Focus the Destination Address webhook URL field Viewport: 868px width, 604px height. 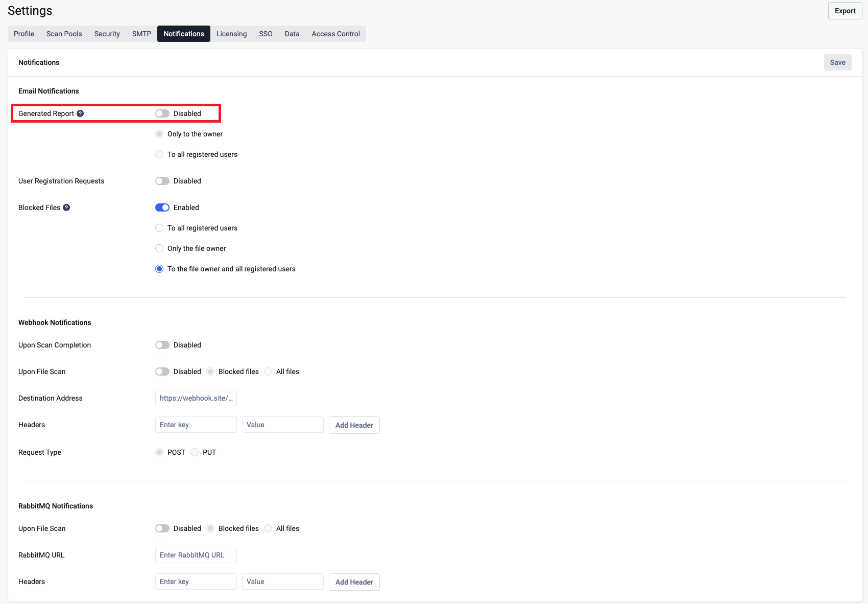pyautogui.click(x=196, y=398)
